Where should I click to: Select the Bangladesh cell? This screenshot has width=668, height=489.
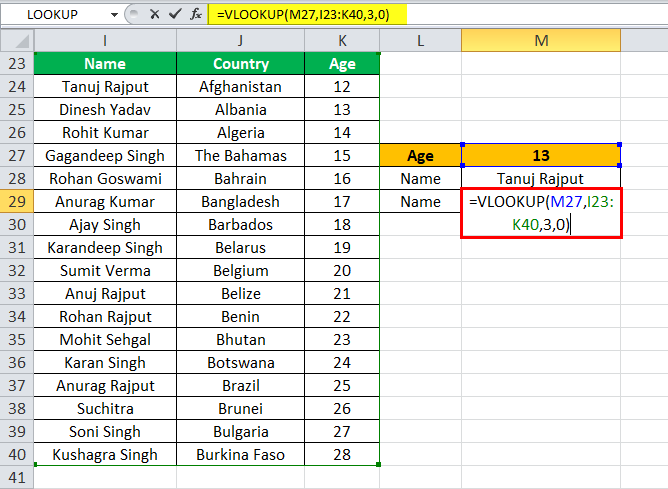[240, 201]
